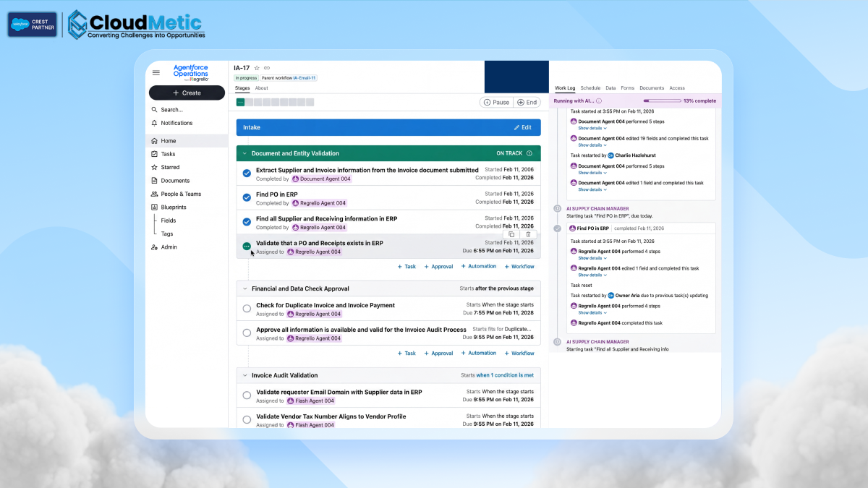Show details under Regrello Agent 004 edited 1 field
The image size is (868, 488).
pyautogui.click(x=592, y=275)
